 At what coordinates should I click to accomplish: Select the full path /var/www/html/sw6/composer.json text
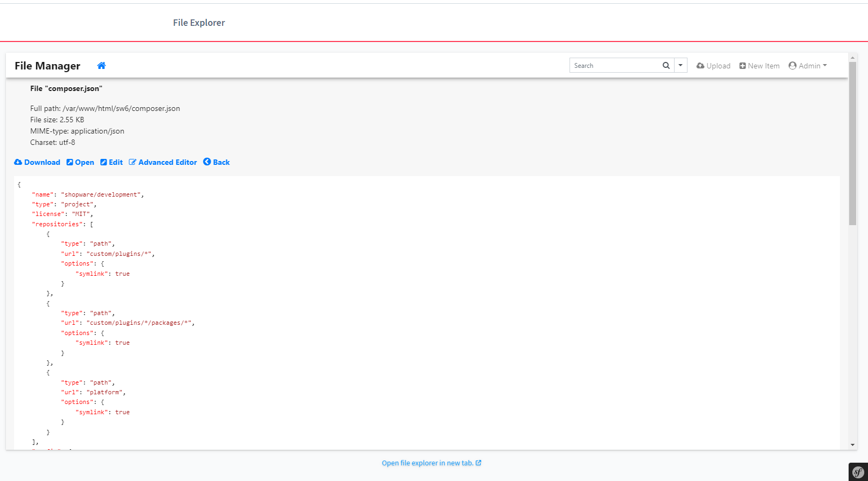[121, 108]
